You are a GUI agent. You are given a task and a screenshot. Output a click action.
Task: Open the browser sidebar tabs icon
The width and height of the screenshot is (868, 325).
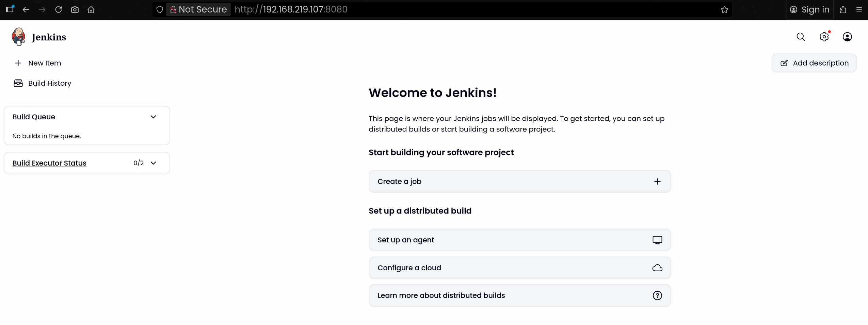coord(10,9)
